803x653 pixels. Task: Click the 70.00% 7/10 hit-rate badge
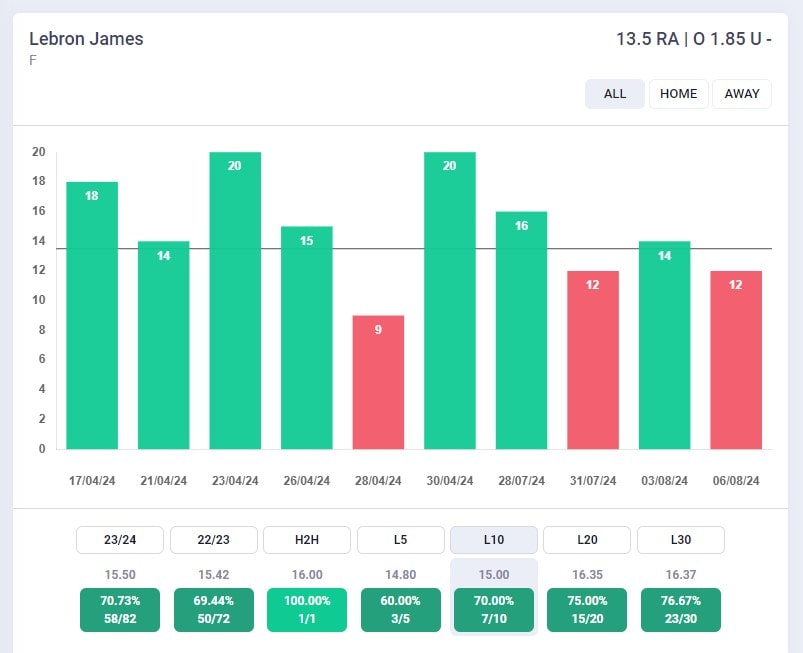pos(494,609)
